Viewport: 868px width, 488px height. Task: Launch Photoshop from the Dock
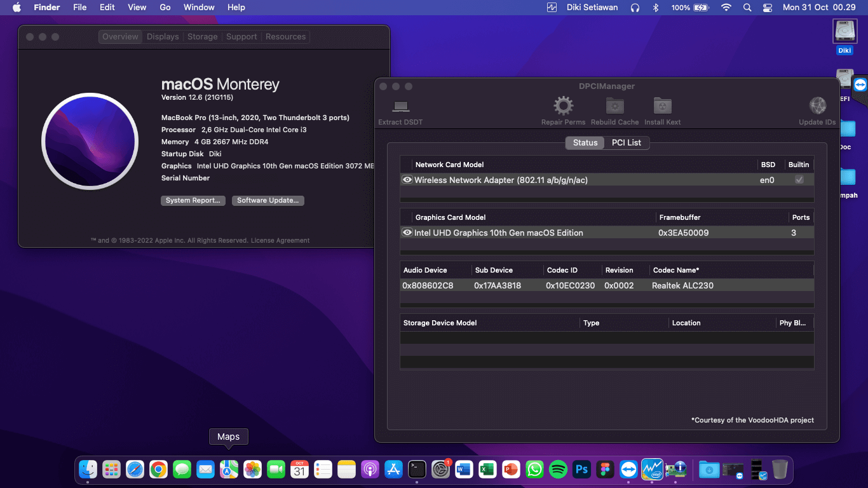(581, 470)
